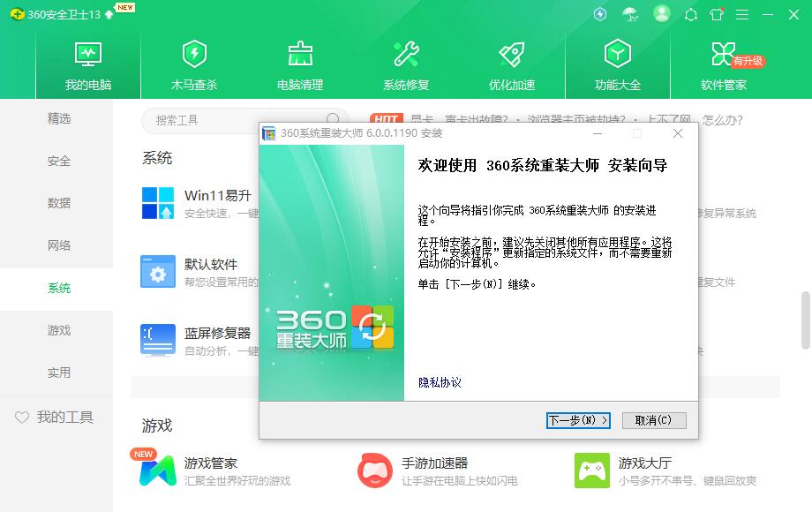Image resolution: width=812 pixels, height=512 pixels.
Task: Open the user avatar profile
Action: pos(661,14)
